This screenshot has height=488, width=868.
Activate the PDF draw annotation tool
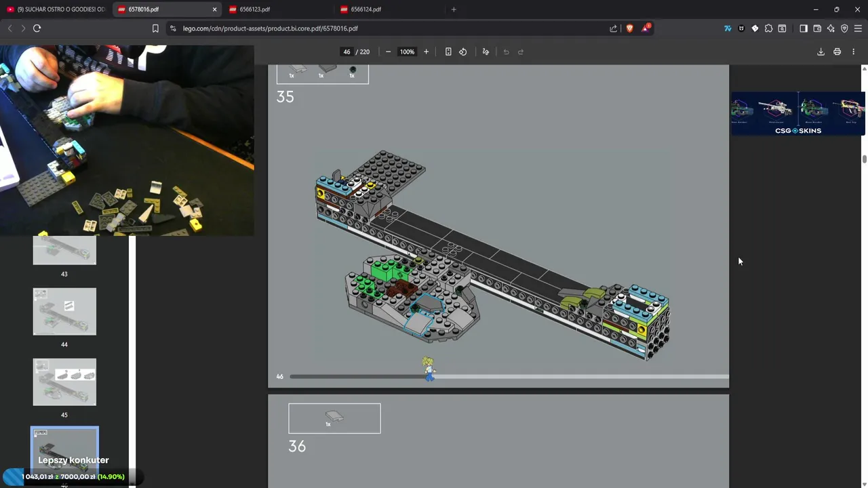486,52
